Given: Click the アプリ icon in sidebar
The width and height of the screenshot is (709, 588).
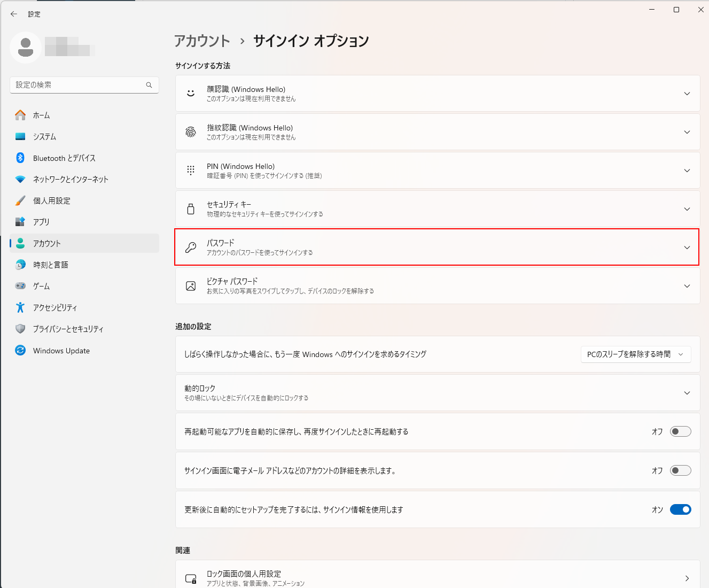Looking at the screenshot, I should coord(20,222).
